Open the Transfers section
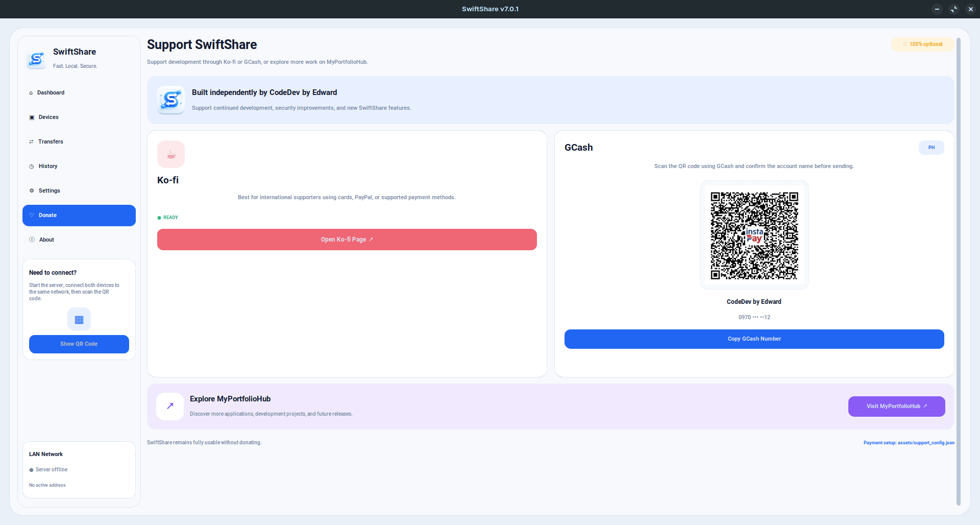 coord(79,142)
